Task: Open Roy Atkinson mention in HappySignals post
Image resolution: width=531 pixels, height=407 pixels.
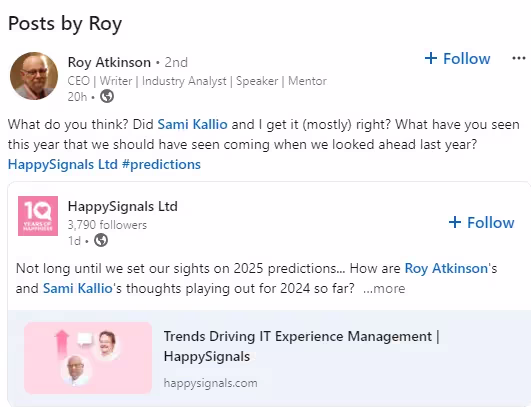Action: point(446,269)
